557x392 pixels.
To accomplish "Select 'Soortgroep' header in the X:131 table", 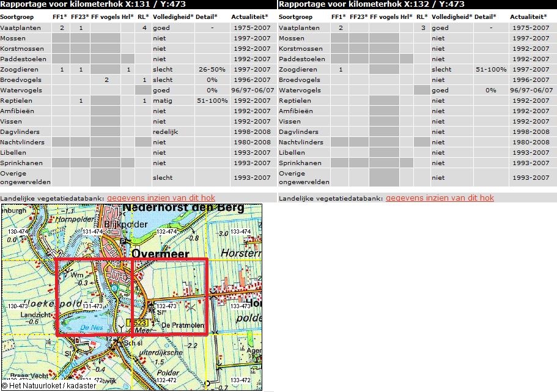I will [x=17, y=17].
